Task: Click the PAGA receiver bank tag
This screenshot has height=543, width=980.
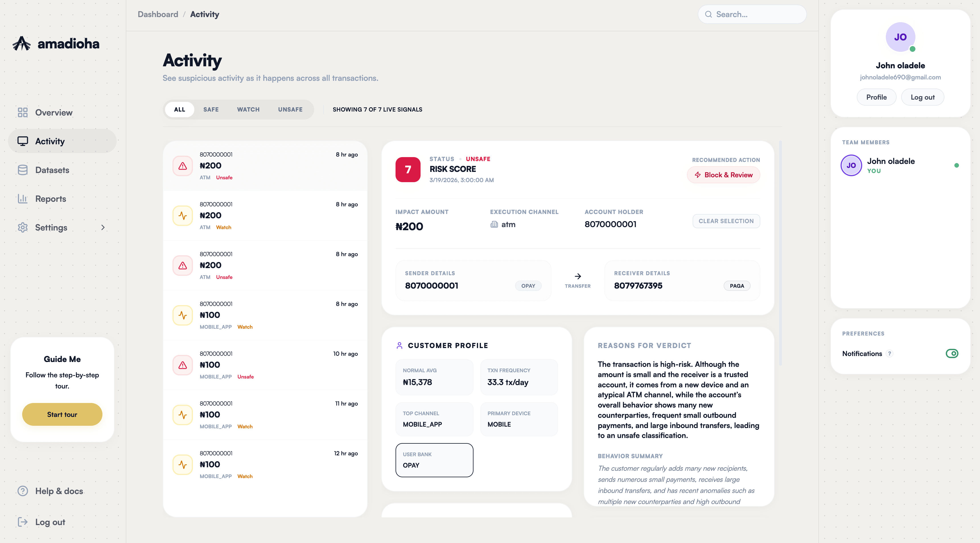Action: coord(736,286)
